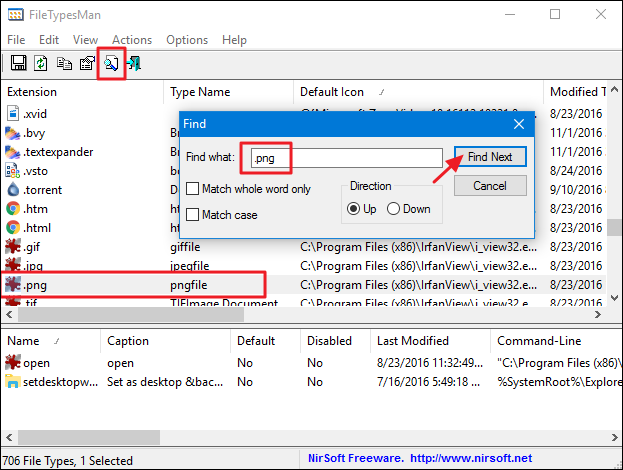The height and width of the screenshot is (470, 623).
Task: Click the open row last modified date
Action: (x=430, y=363)
